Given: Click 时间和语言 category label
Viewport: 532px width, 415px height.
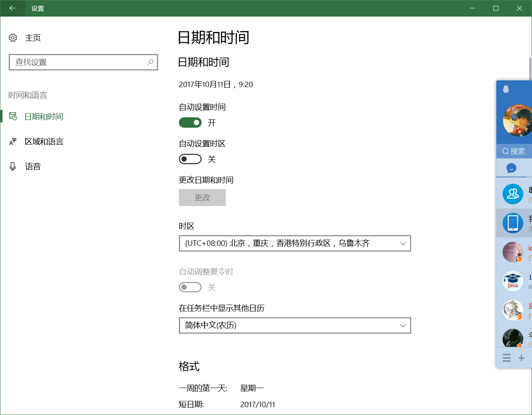Looking at the screenshot, I should point(28,95).
